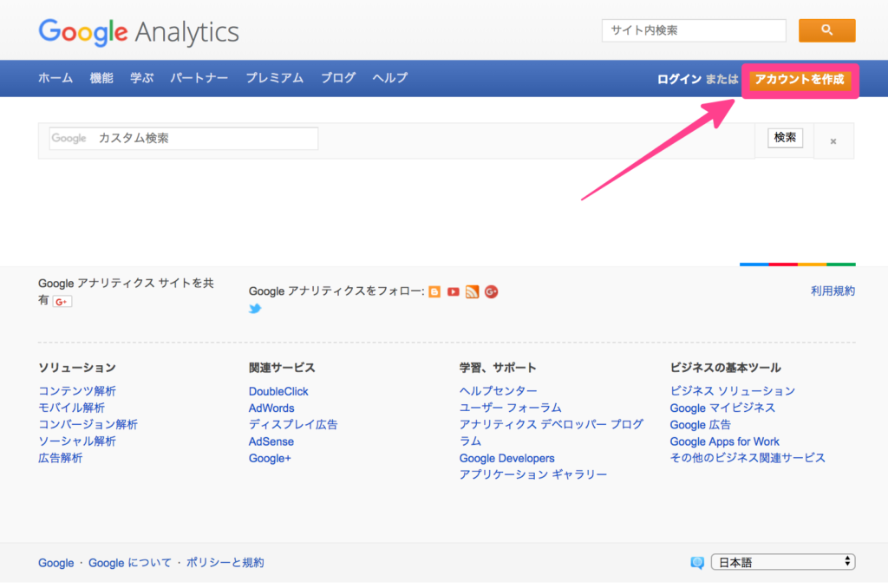Open the Google マイビジネス link

pyautogui.click(x=722, y=408)
